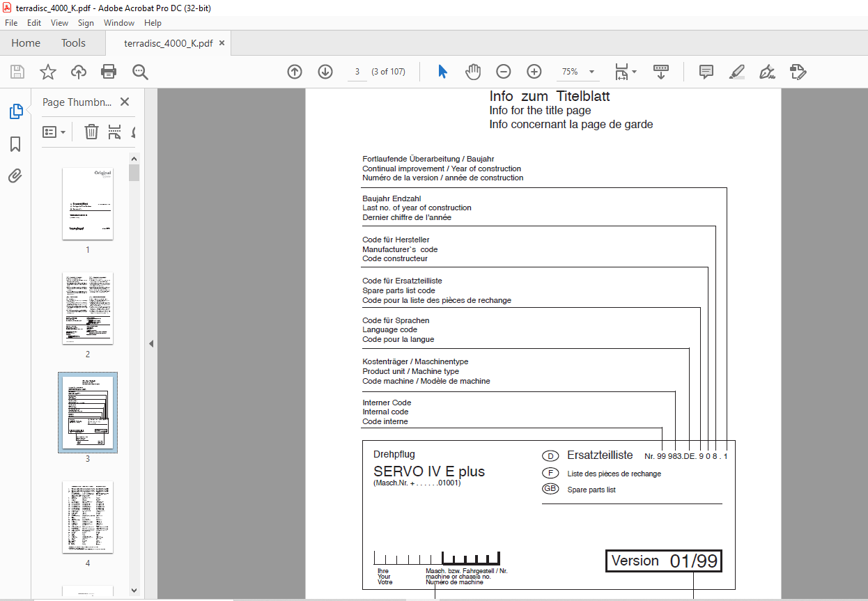Zoom out with the minus icon
Image resolution: width=868 pixels, height=601 pixels.
tap(504, 72)
